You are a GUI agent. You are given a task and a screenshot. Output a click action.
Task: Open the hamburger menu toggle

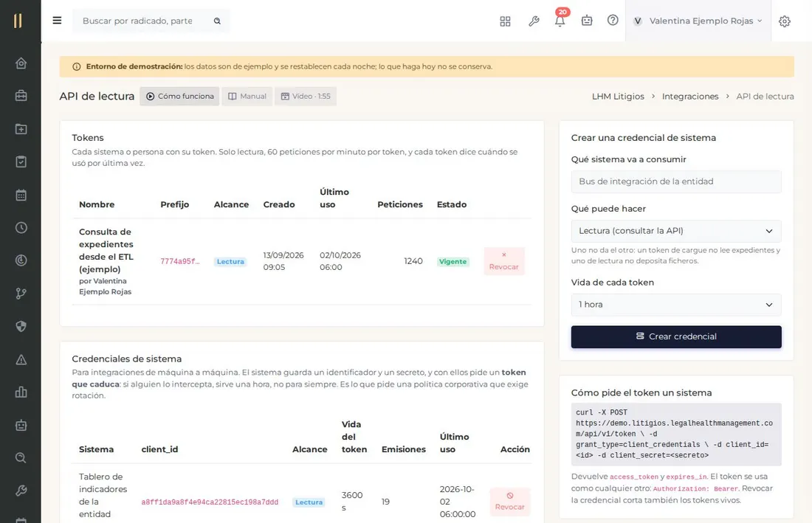(x=57, y=21)
